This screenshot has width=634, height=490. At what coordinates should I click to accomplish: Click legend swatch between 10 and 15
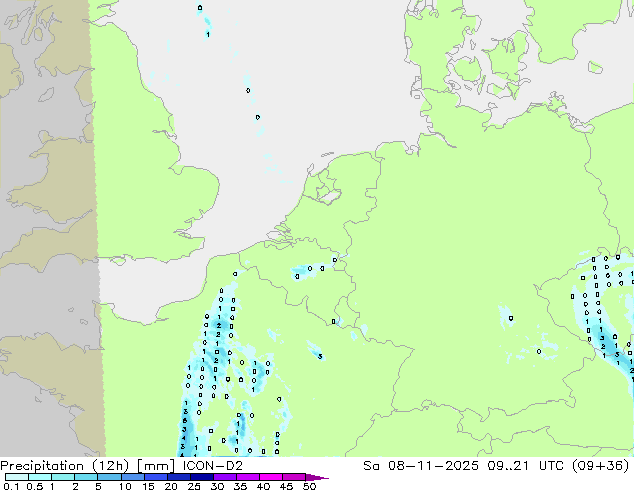point(132,477)
